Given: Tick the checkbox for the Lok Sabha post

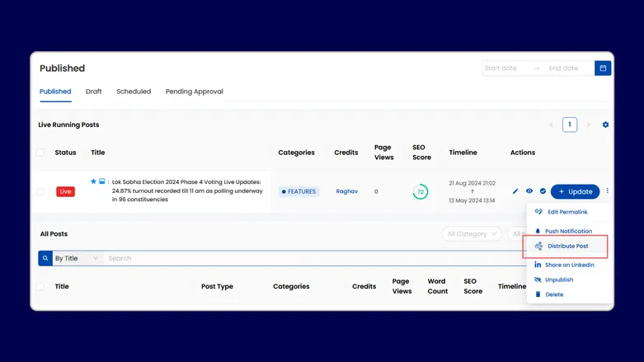Looking at the screenshot, I should (40, 191).
